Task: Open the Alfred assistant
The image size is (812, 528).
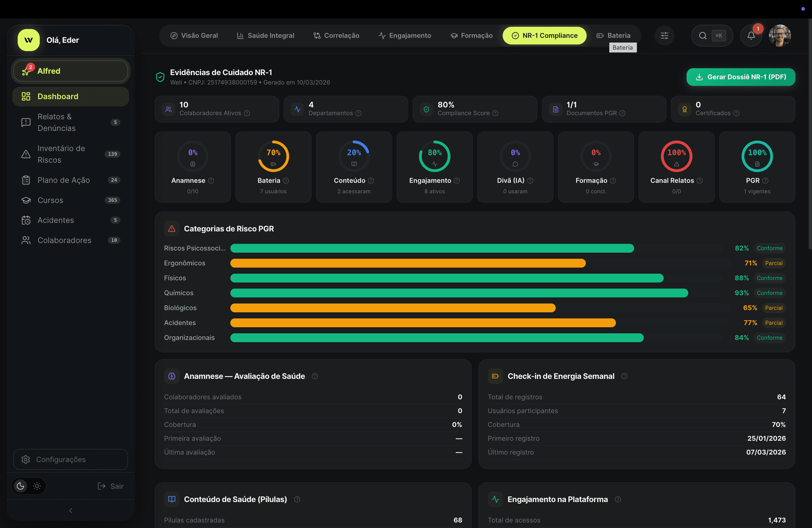Action: tap(71, 71)
